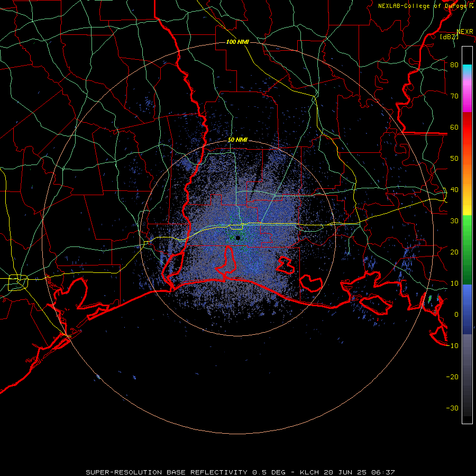Screen dimensions: 476x476
Task: Click the yellow Houston beltway loop
Action: click(x=18, y=282)
